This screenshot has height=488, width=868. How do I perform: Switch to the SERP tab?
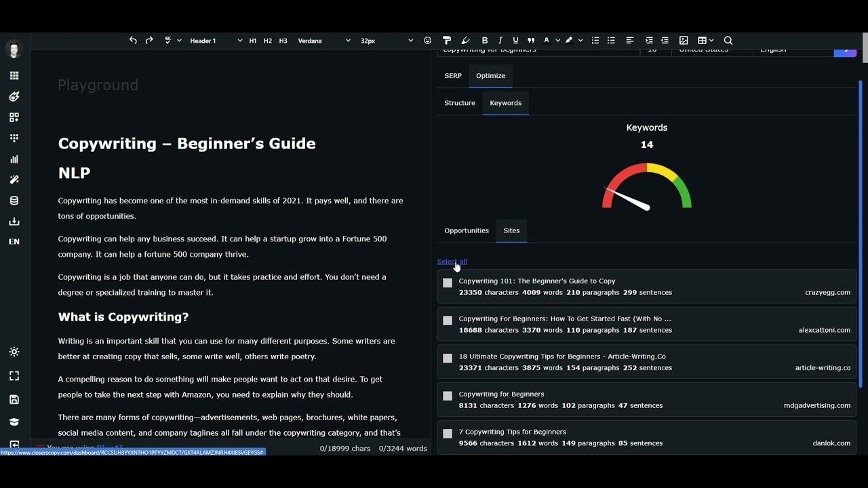(x=453, y=76)
